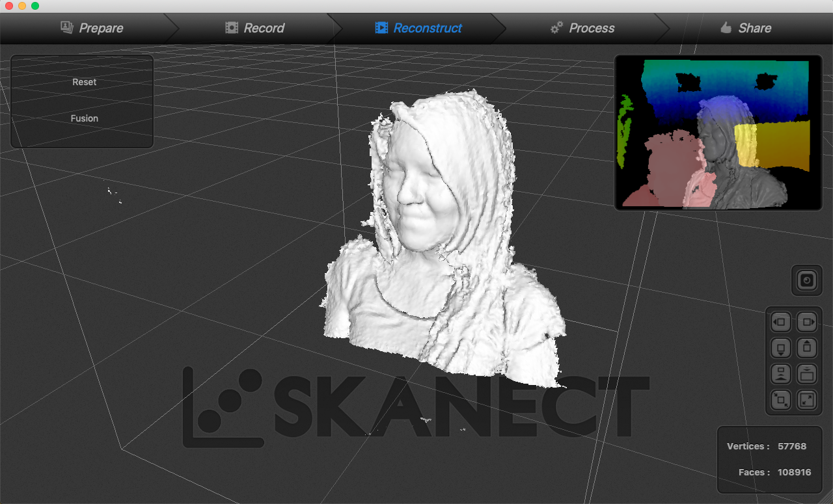Minimize the window with yellow button
This screenshot has width=833, height=504.
(x=21, y=6)
